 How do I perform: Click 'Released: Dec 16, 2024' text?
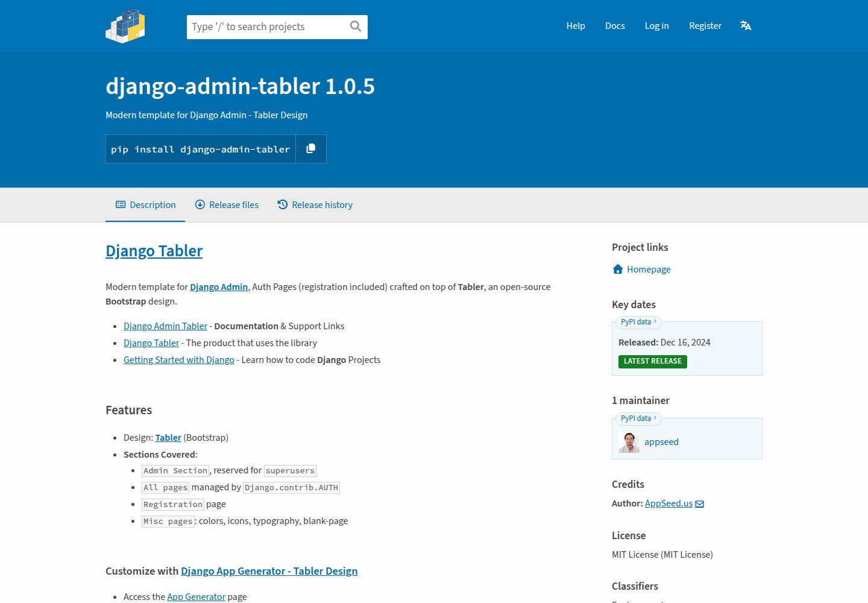(x=664, y=343)
